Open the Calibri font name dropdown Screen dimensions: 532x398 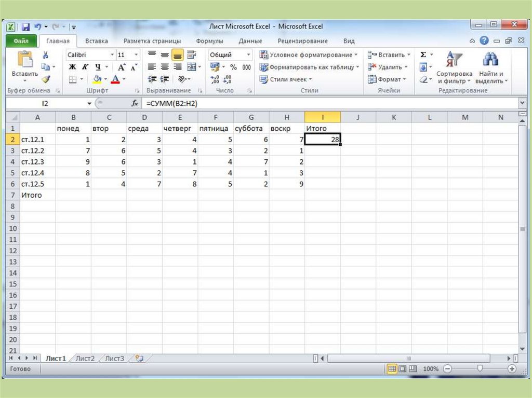112,55
